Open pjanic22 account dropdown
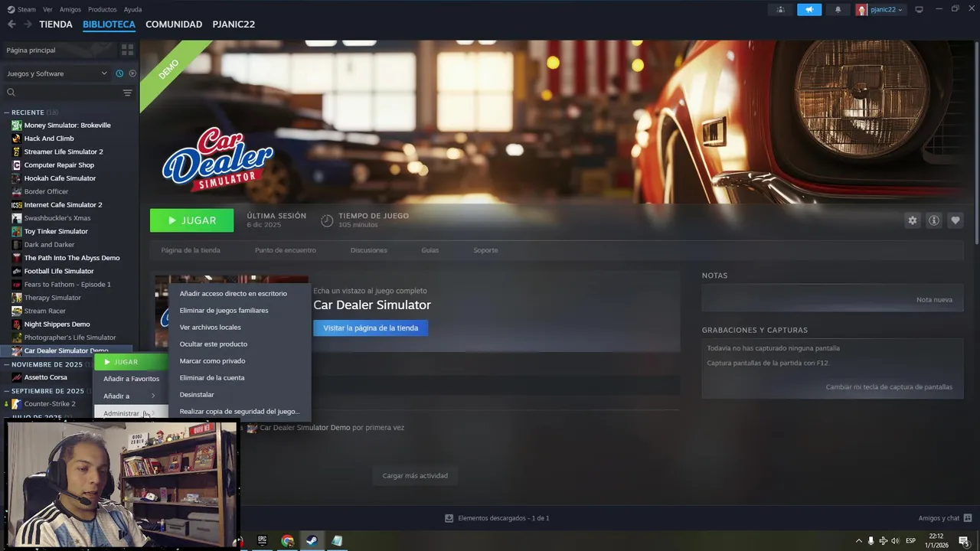This screenshot has width=980, height=551. (x=879, y=9)
